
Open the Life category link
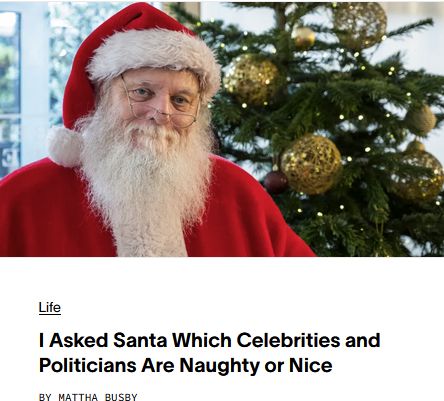pos(50,307)
